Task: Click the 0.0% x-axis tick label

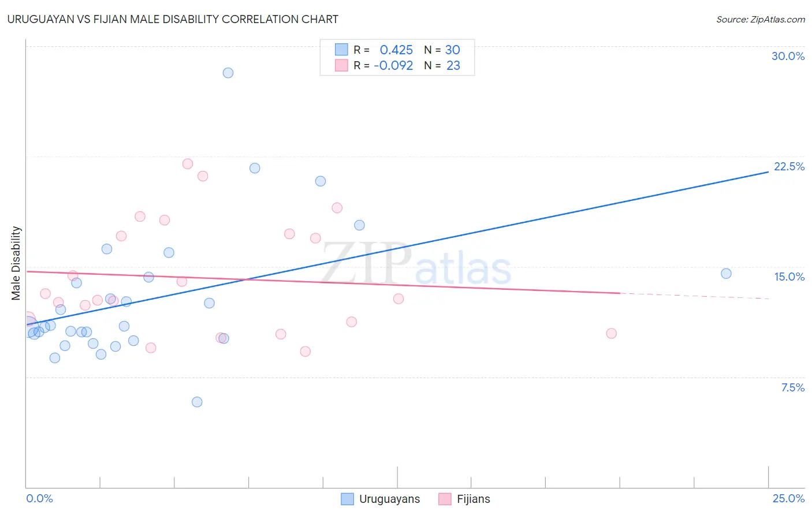Action: pyautogui.click(x=40, y=498)
